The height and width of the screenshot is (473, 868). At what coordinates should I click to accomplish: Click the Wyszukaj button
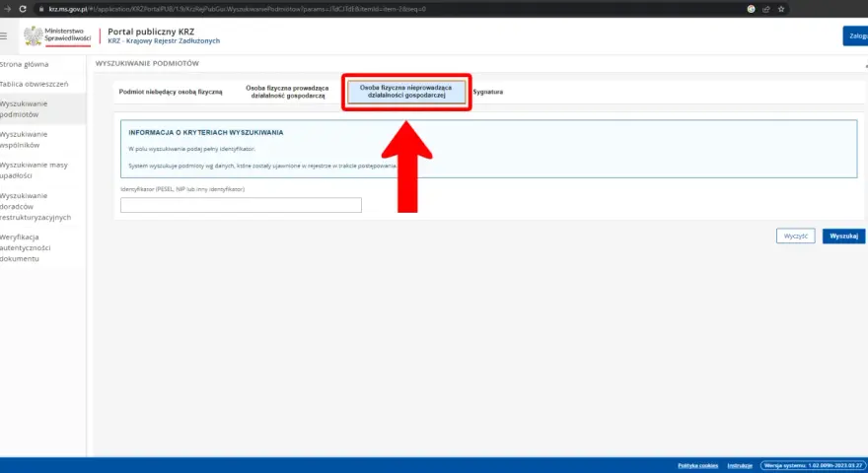[x=843, y=236]
